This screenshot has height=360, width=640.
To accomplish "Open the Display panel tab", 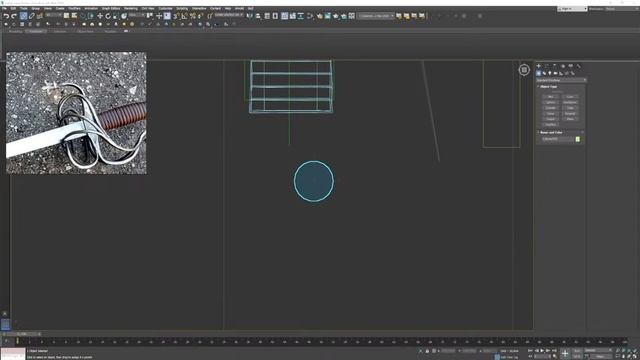I will (x=571, y=66).
